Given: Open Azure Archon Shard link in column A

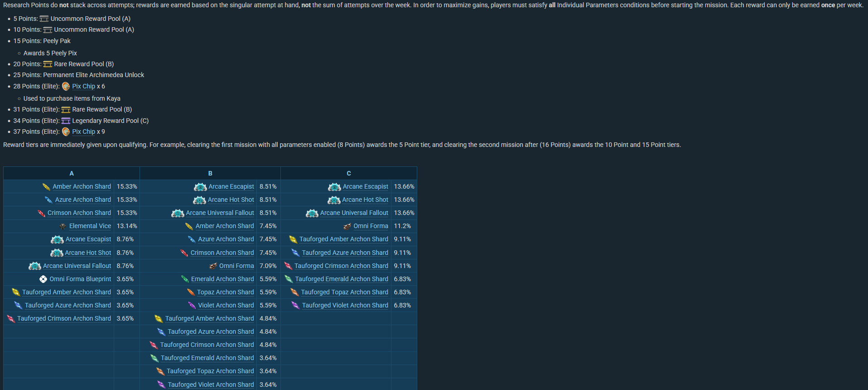Looking at the screenshot, I should pyautogui.click(x=83, y=200).
